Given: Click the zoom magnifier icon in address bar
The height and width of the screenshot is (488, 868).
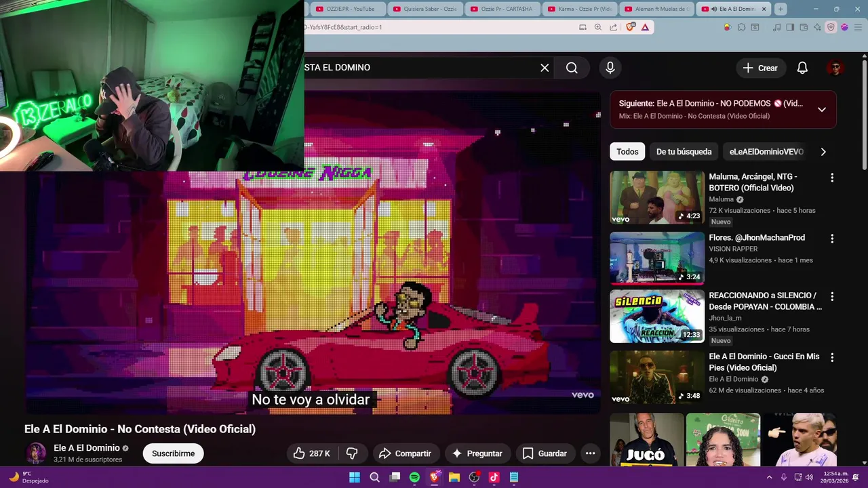Looking at the screenshot, I should click(597, 27).
